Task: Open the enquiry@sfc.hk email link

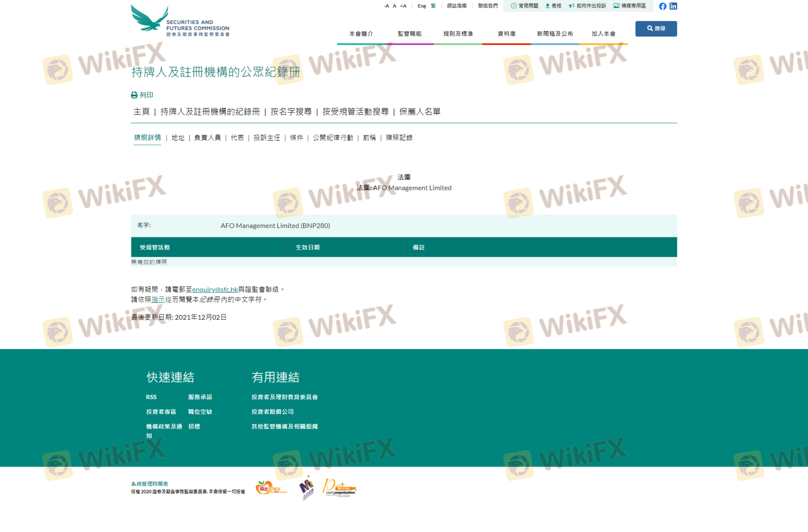Action: coord(215,289)
